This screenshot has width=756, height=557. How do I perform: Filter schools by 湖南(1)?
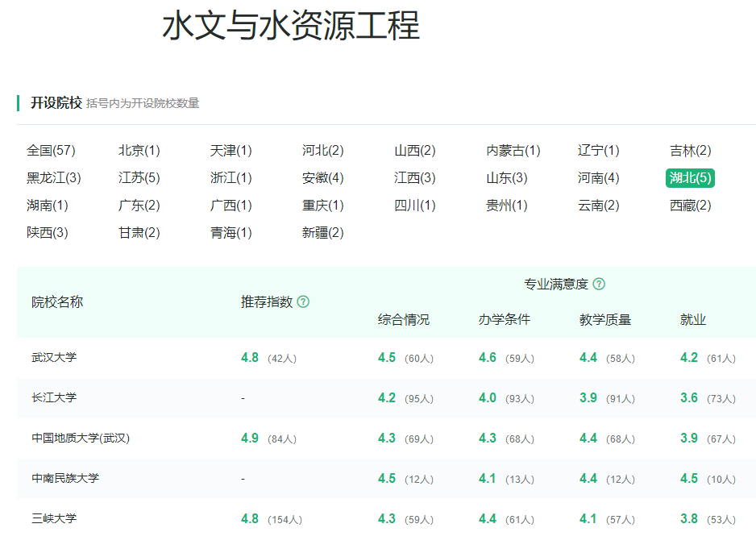tap(48, 206)
